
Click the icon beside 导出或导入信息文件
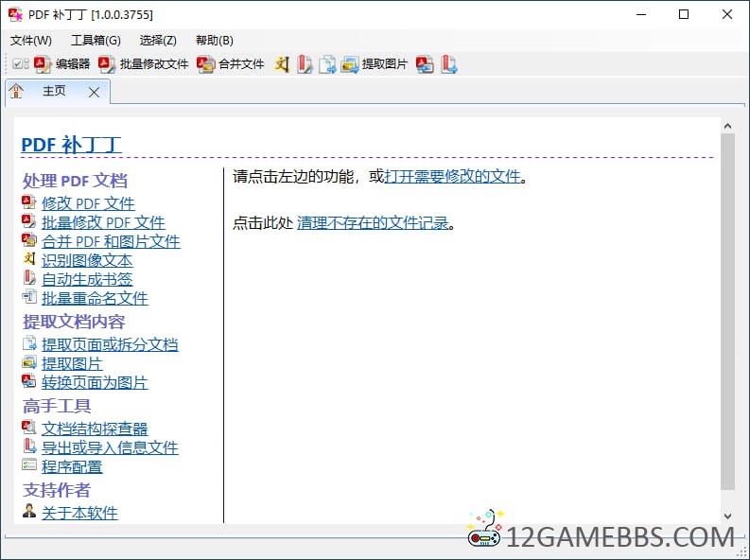[29, 446]
